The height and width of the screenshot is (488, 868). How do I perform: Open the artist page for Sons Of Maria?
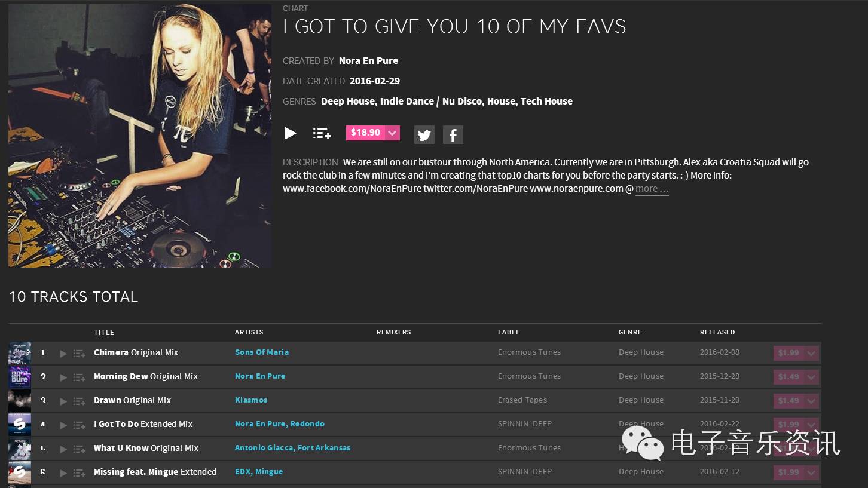tap(262, 352)
